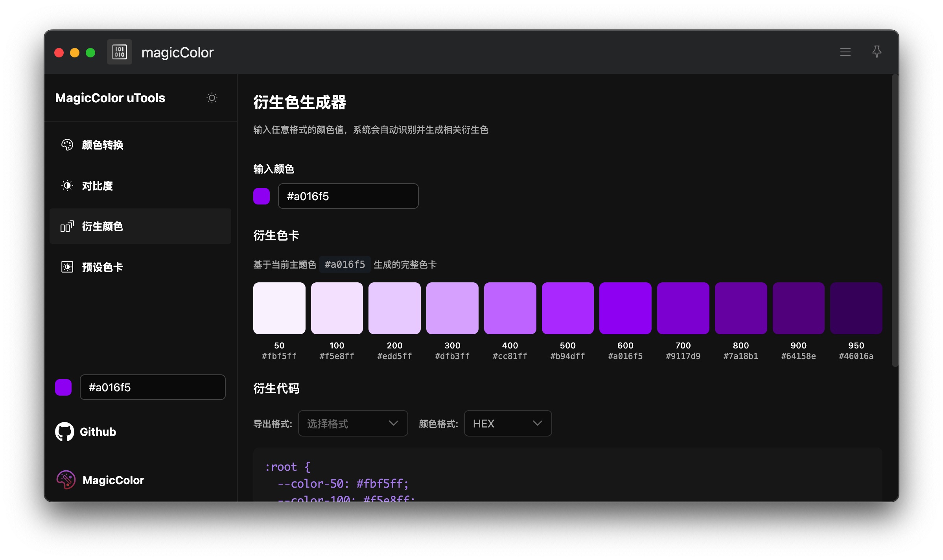Open the Github octocat icon
Screen dimensions: 943x560
pos(64,432)
